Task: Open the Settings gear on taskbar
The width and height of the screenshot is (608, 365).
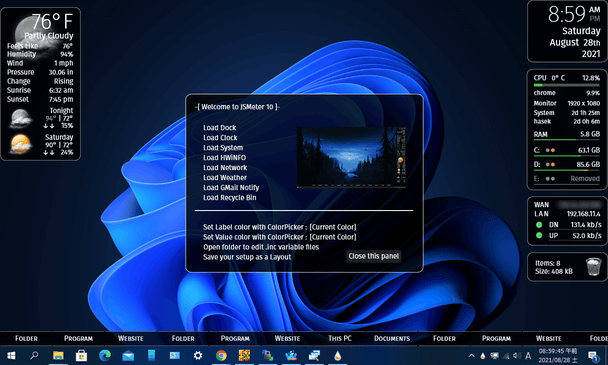Action: point(198,355)
